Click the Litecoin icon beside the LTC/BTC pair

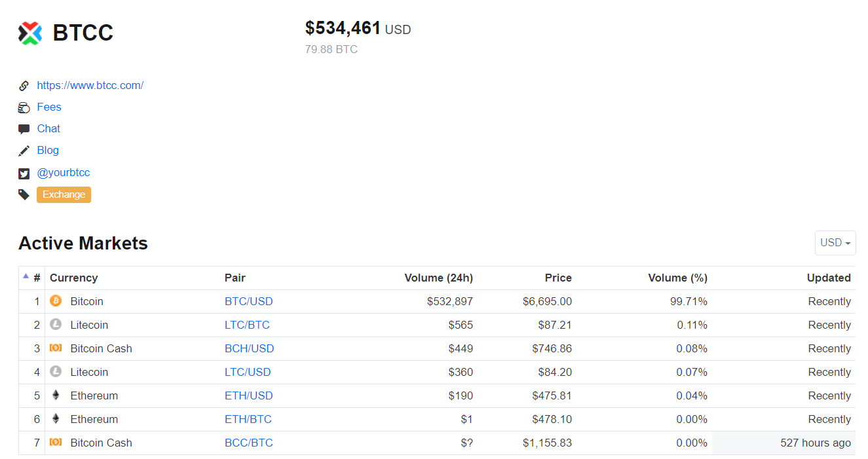point(56,325)
